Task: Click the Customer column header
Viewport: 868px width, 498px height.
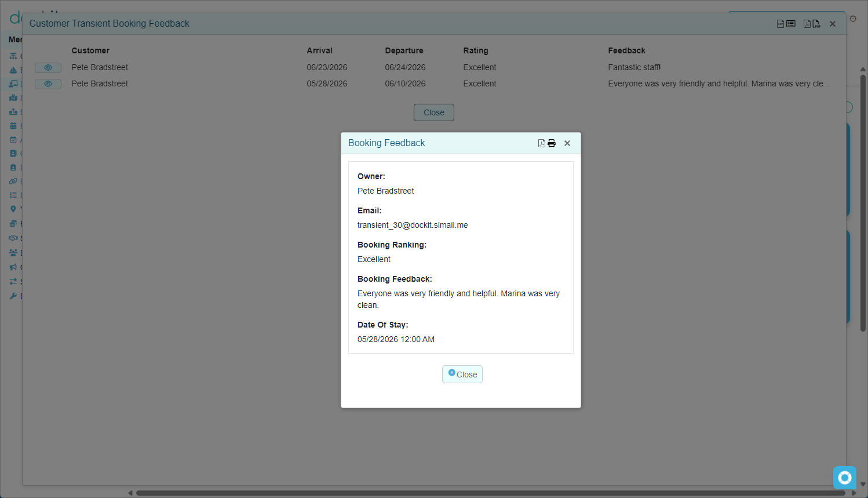Action: tap(90, 51)
